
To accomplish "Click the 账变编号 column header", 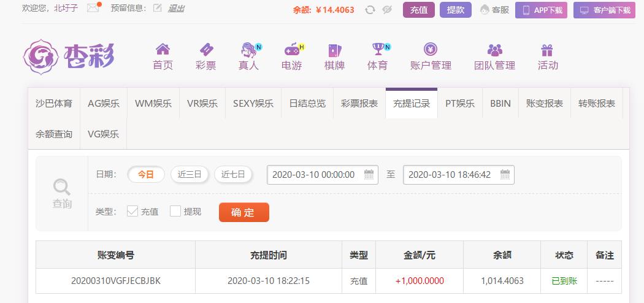I will [116, 255].
